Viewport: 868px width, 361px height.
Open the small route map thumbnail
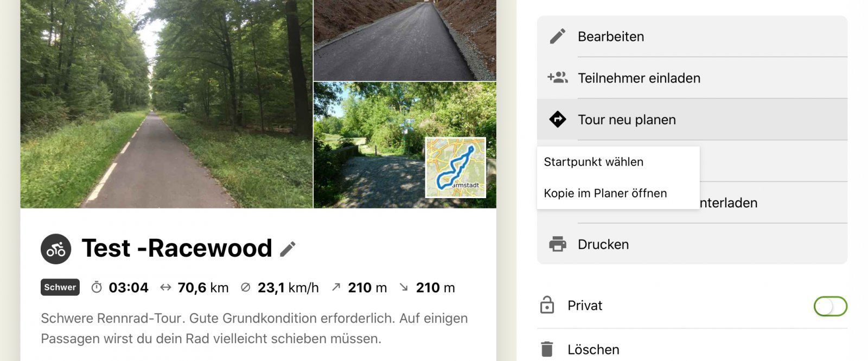tap(456, 167)
